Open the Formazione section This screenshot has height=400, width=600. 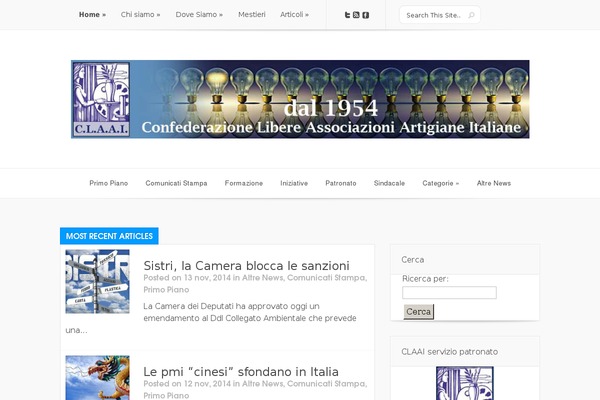(x=244, y=183)
